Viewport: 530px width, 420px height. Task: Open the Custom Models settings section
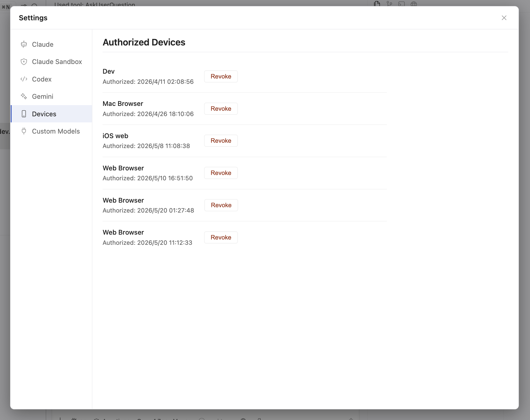51,131
